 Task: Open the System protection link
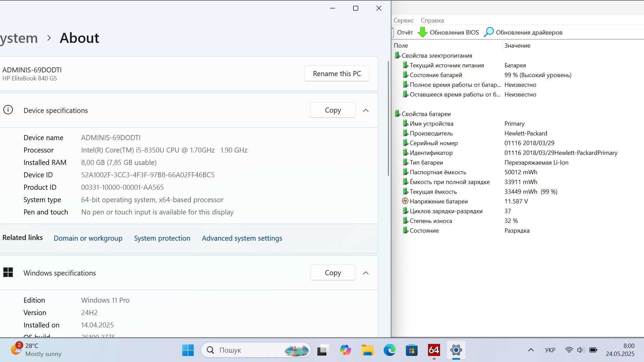(x=162, y=238)
